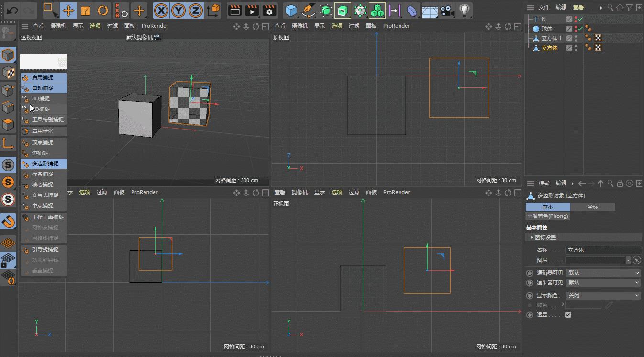Toggle X axis lock button
The height and width of the screenshot is (357, 644).
point(161,10)
